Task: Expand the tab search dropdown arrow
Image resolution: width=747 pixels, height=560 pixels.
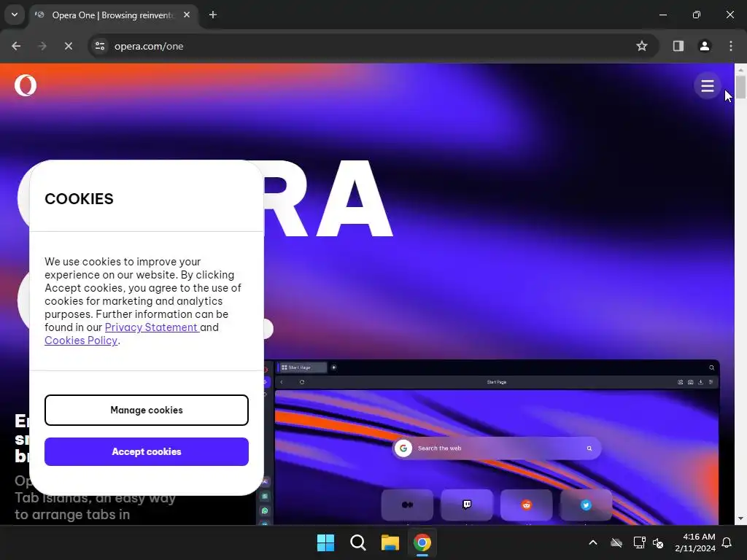Action: pyautogui.click(x=15, y=15)
